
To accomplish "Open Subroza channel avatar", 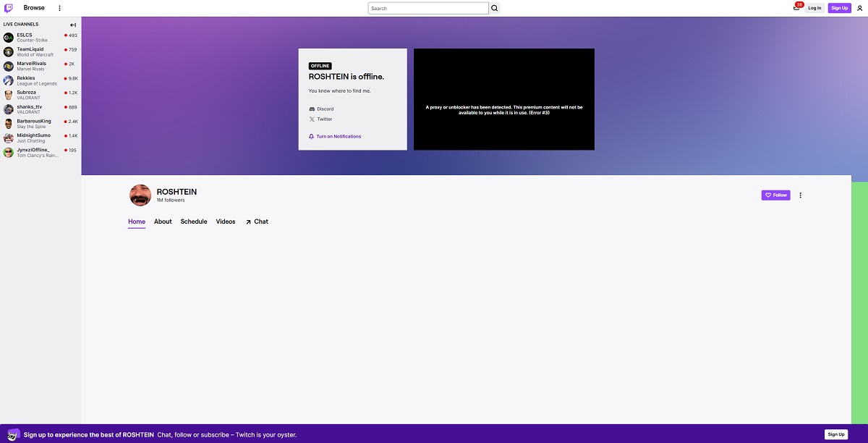I will 9,95.
